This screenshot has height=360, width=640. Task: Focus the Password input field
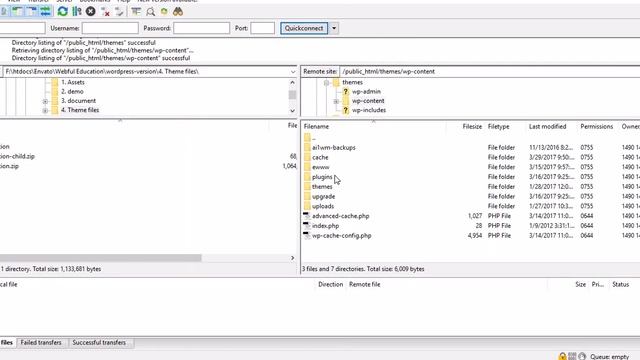(x=201, y=28)
